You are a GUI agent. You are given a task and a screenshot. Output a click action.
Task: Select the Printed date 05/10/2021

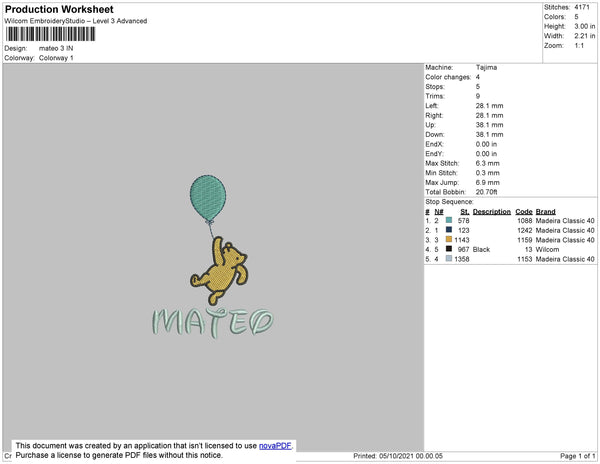tap(398, 456)
